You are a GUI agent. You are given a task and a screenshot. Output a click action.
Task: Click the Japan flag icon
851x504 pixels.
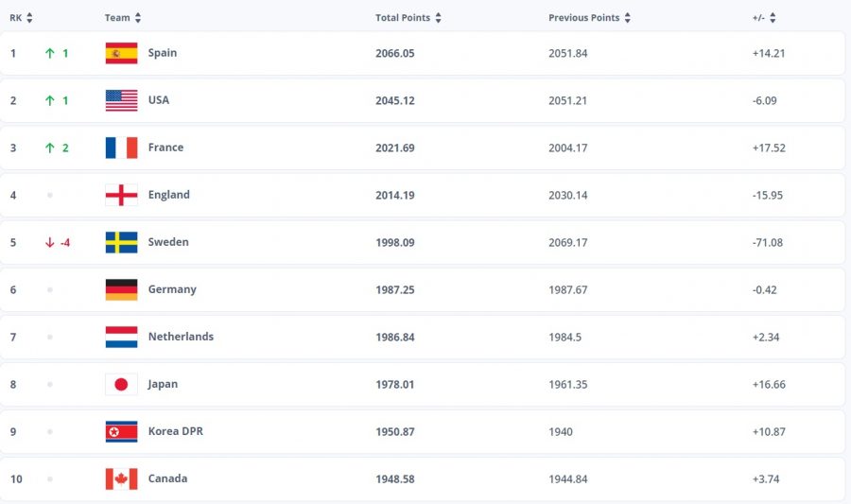tap(121, 384)
